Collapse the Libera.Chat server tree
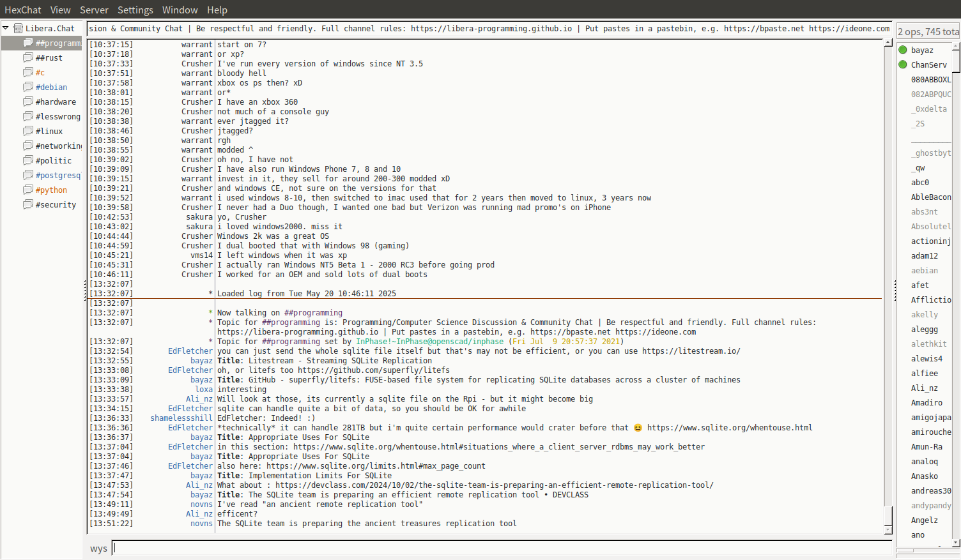Screen dimensions: 961x560 coord(6,28)
